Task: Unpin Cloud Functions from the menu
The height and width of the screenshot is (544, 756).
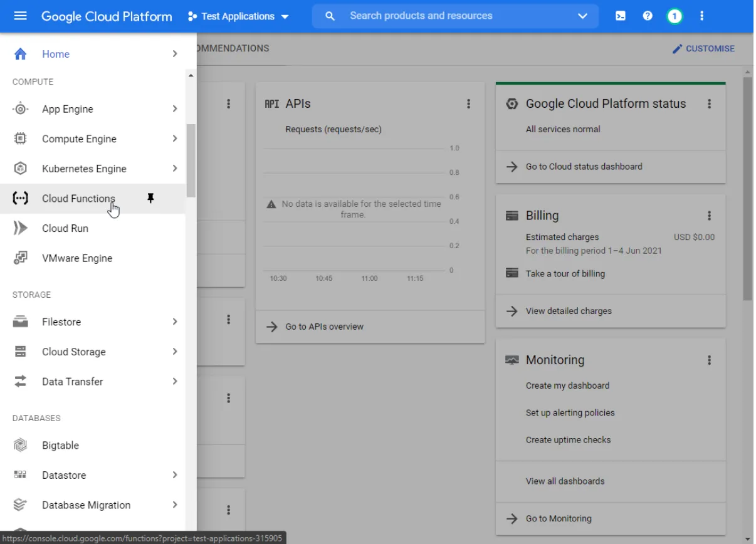Action: pyautogui.click(x=150, y=198)
